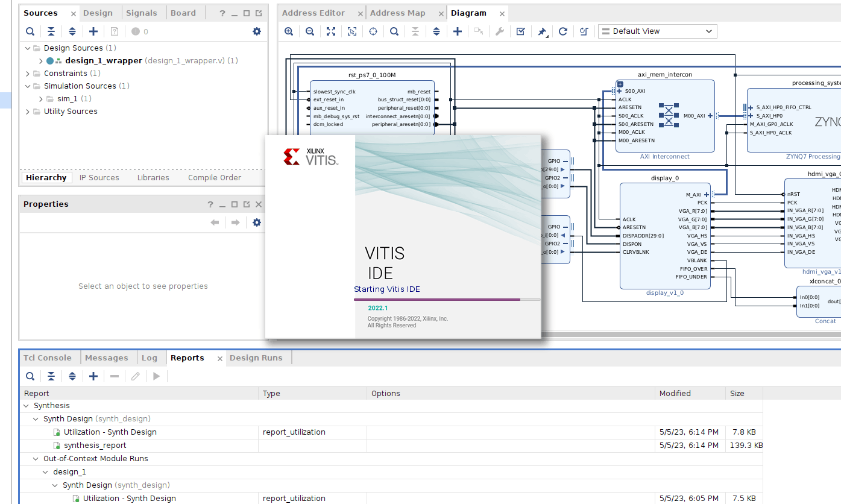Select the rst_ps7_0_100M block in diagram
This screenshot has height=504, width=841.
(x=372, y=107)
